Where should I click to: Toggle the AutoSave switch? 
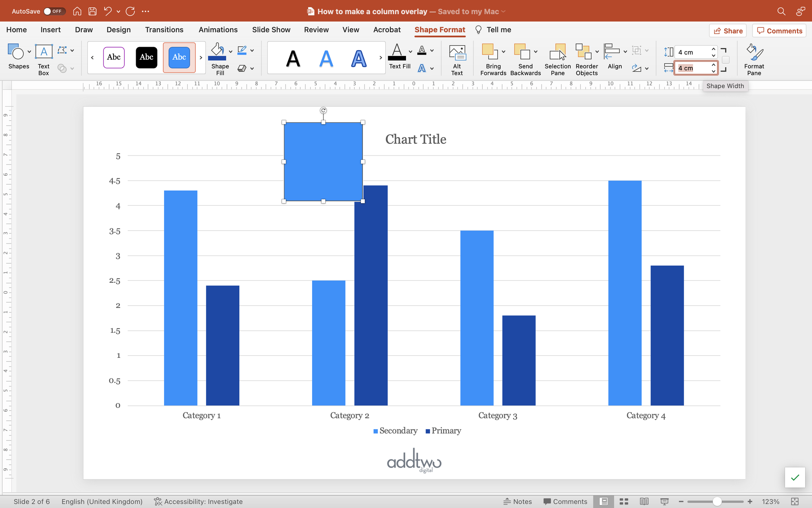click(x=54, y=11)
